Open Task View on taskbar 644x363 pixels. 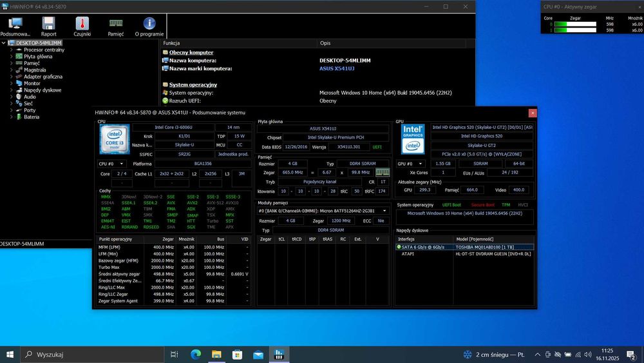tap(174, 355)
